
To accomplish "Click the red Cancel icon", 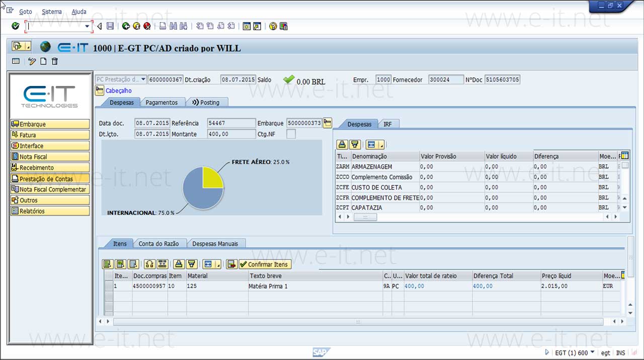I will point(147,26).
